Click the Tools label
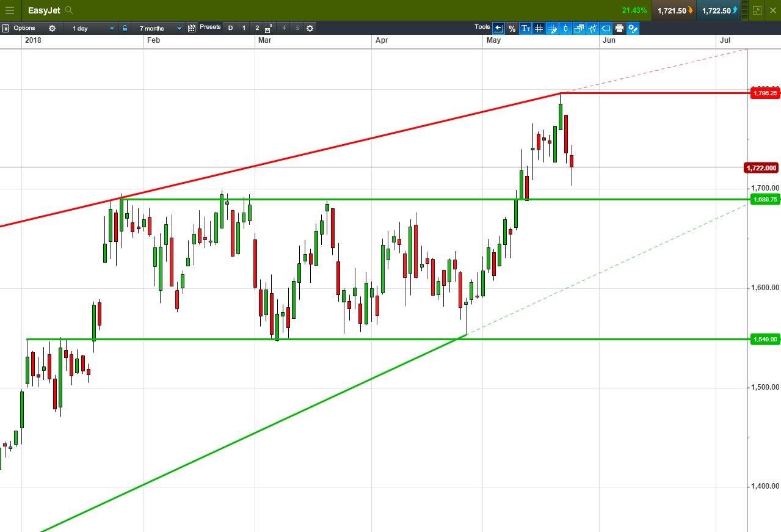Screen dimensions: 781x532 482,27
